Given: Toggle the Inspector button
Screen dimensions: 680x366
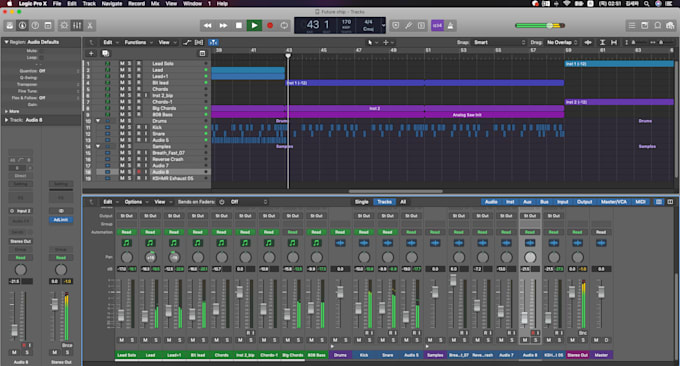Looking at the screenshot, I should [x=22, y=26].
